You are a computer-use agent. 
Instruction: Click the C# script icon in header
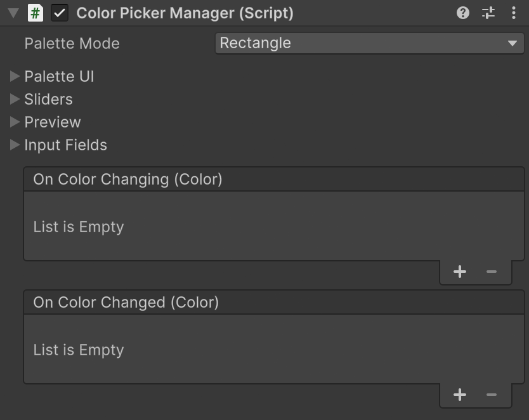[x=36, y=13]
